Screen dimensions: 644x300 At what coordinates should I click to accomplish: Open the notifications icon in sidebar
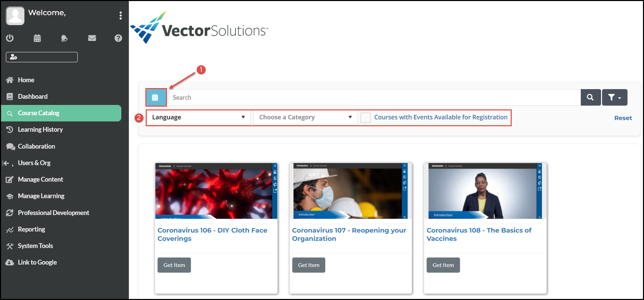pyautogui.click(x=64, y=38)
